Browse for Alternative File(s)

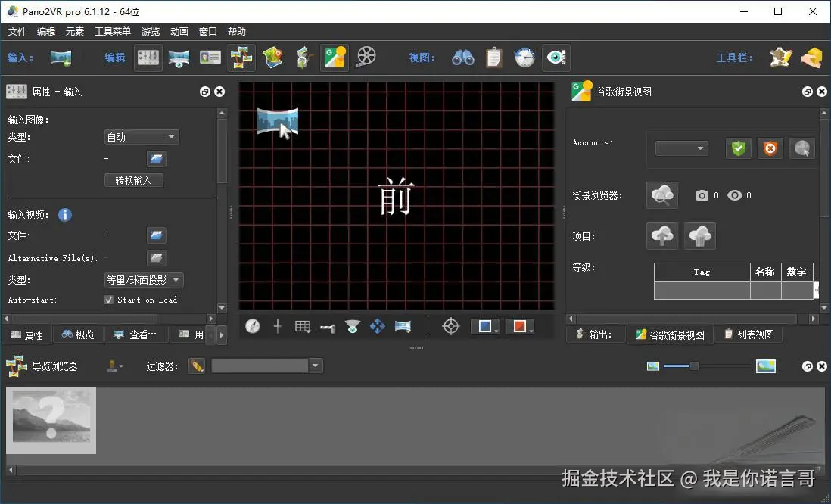pyautogui.click(x=157, y=257)
